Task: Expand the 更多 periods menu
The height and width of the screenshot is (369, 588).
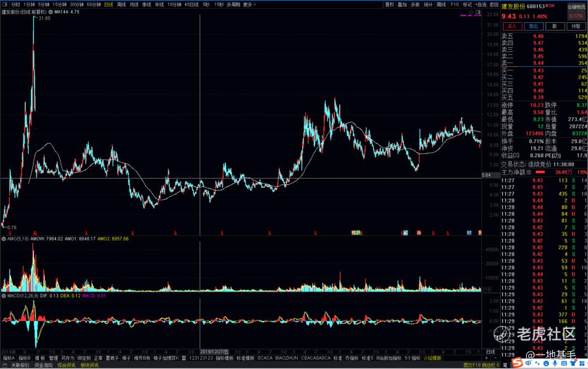Action: coord(249,4)
